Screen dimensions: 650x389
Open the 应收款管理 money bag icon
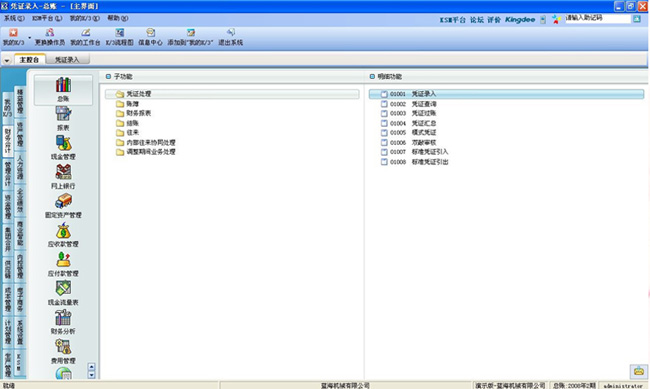(x=63, y=235)
